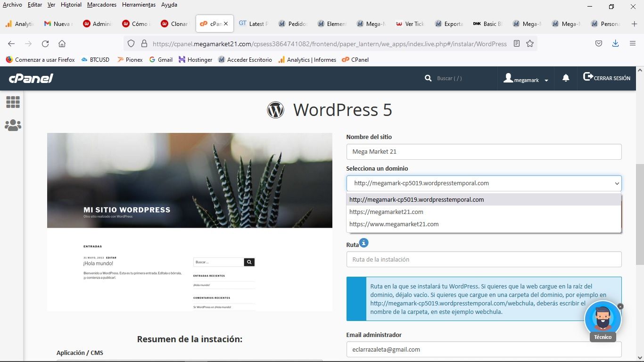Expand the megamark user dropdown
Image resolution: width=644 pixels, height=362 pixels.
pos(526,79)
